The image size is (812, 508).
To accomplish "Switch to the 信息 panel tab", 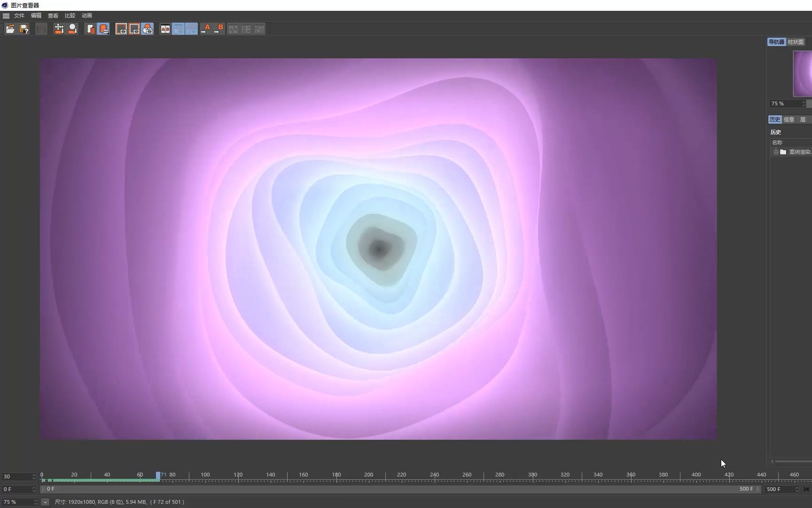I will point(789,119).
